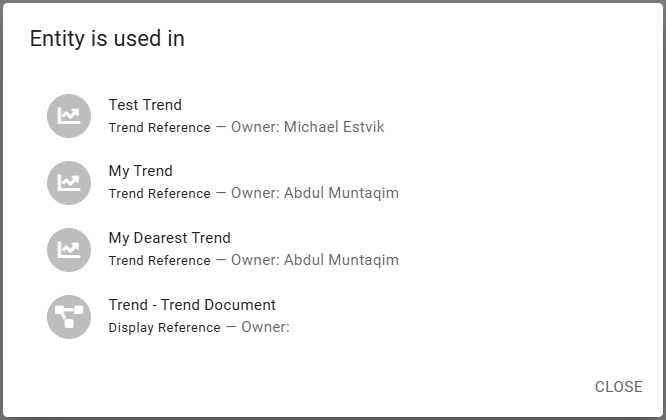This screenshot has width=666, height=420.
Task: Click the My Dearest Trend chart icon
Action: pos(69,249)
